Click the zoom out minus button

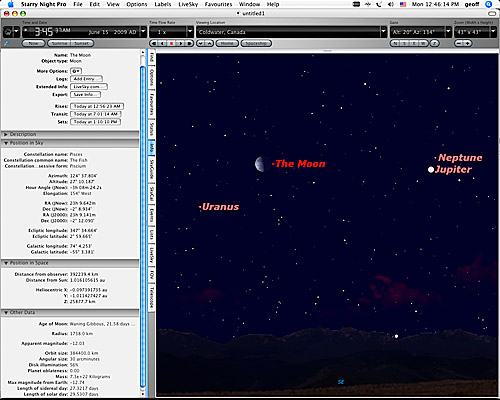pos(459,43)
